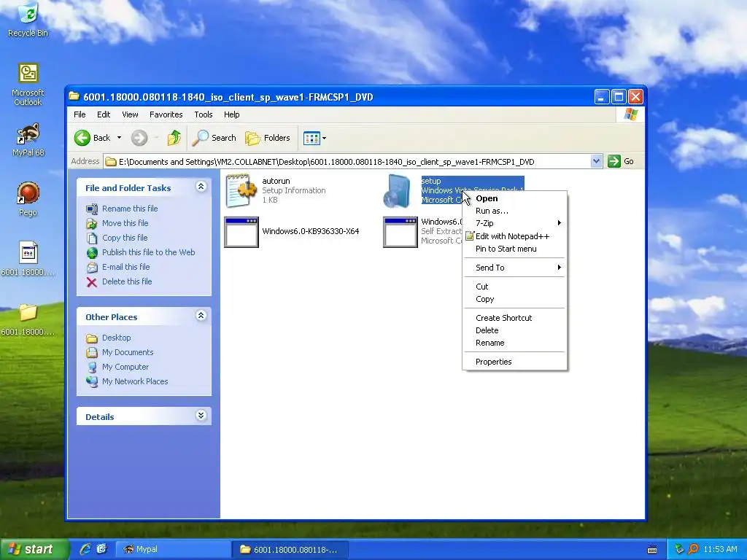Click Move this file link

(125, 223)
